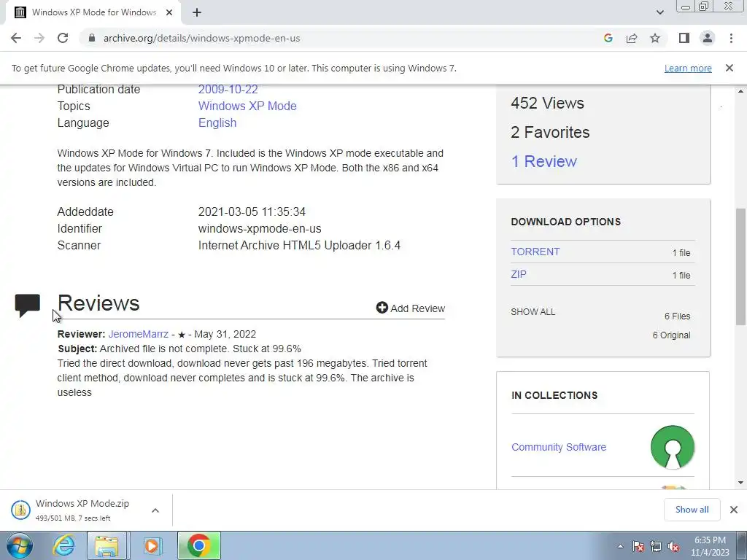Screen dimensions: 747x560
Task: Click the network tray icon
Action: click(x=656, y=546)
